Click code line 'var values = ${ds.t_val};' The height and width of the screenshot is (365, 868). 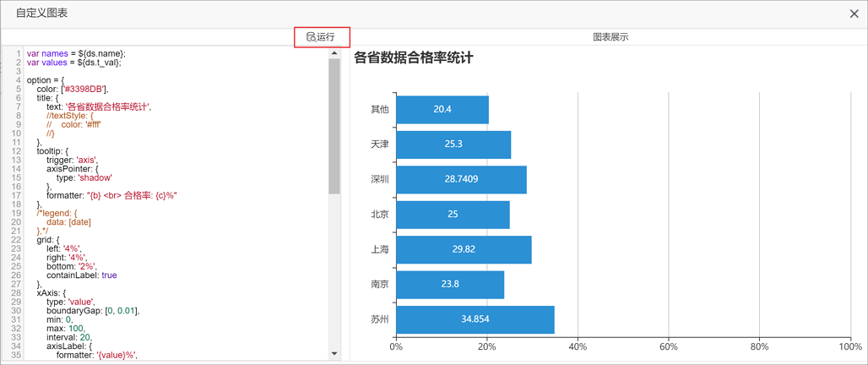click(x=73, y=63)
